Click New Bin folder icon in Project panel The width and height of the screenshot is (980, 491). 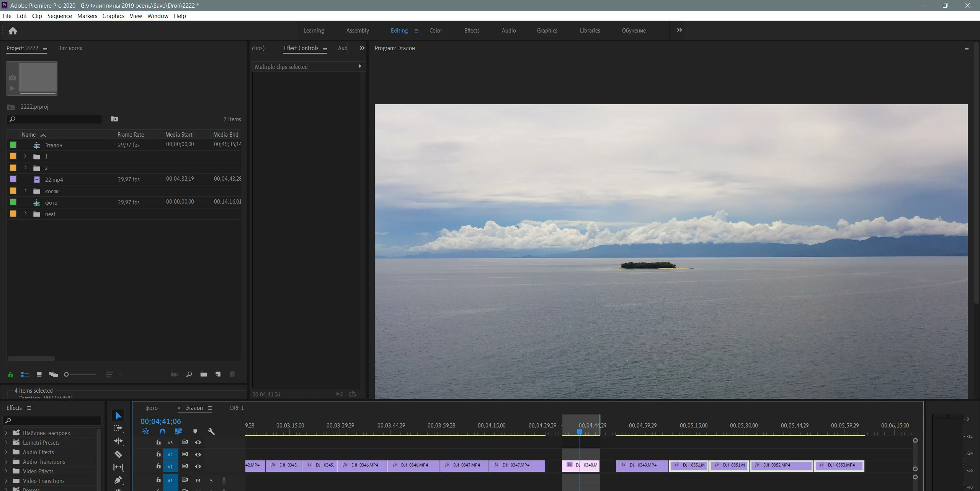pyautogui.click(x=203, y=374)
